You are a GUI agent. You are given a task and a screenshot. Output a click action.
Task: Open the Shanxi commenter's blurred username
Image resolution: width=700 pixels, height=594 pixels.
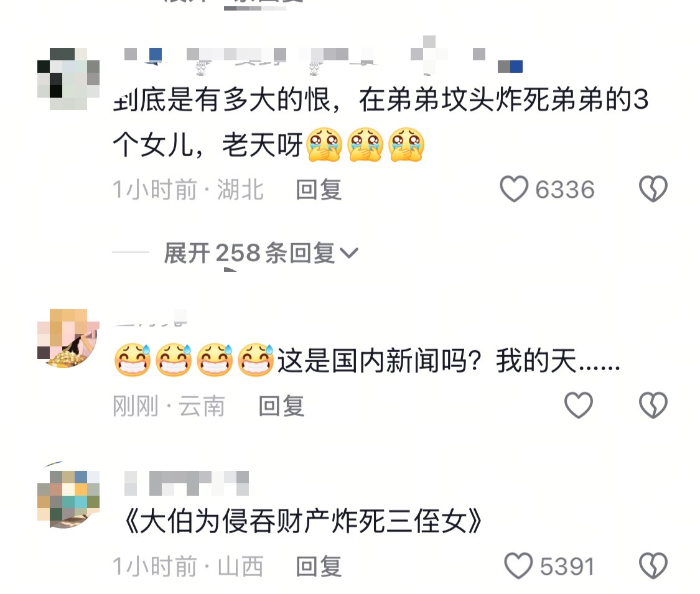click(186, 483)
